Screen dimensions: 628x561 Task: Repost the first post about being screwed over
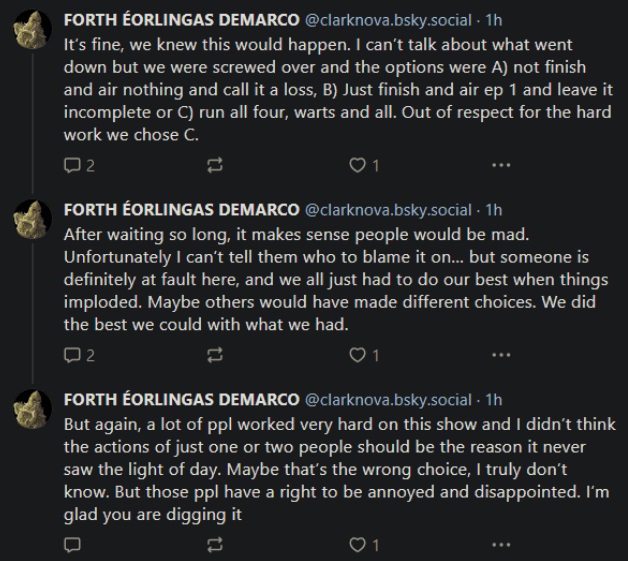(x=213, y=166)
